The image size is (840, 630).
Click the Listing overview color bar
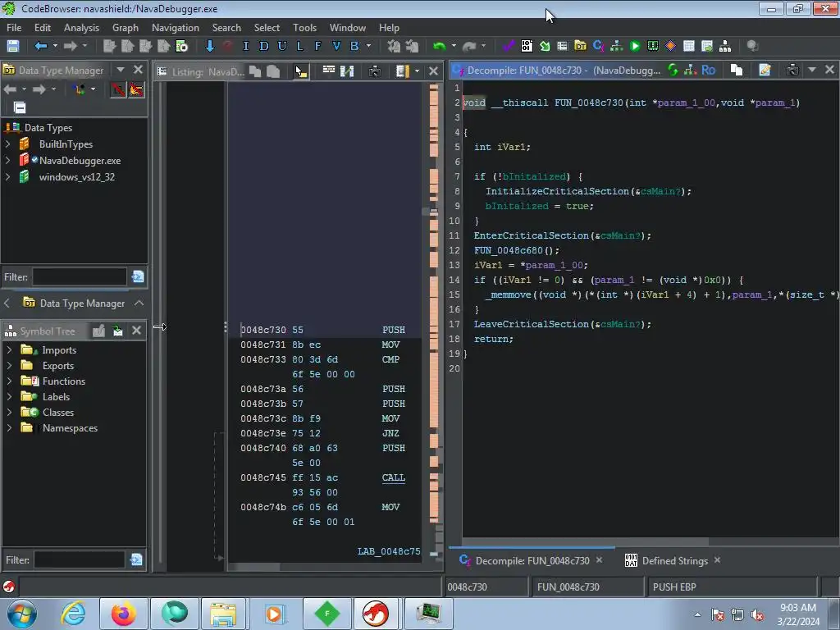[x=434, y=322]
